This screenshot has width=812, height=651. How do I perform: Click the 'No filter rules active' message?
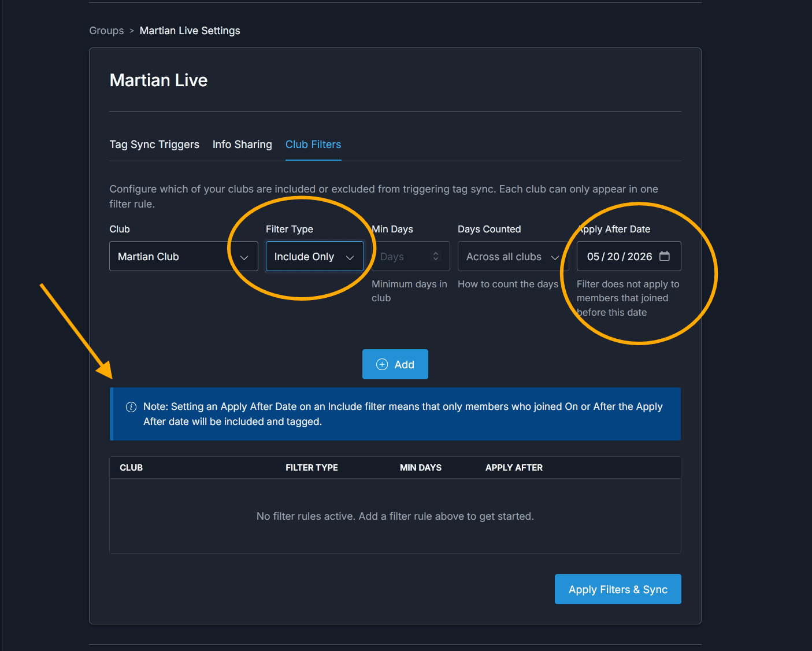point(395,516)
